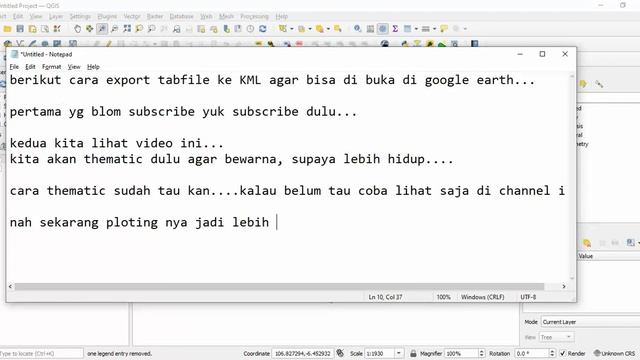Expand Select by Value dropdown arrow
The width and height of the screenshot is (640, 360).
tap(310, 29)
